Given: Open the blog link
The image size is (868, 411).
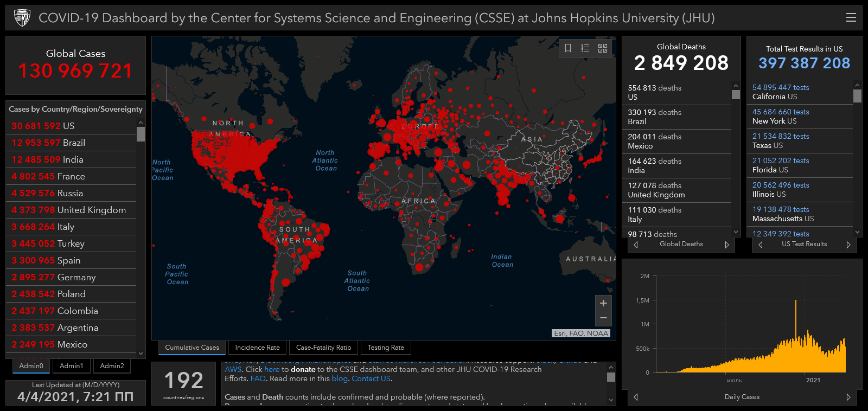Looking at the screenshot, I should pyautogui.click(x=340, y=378).
